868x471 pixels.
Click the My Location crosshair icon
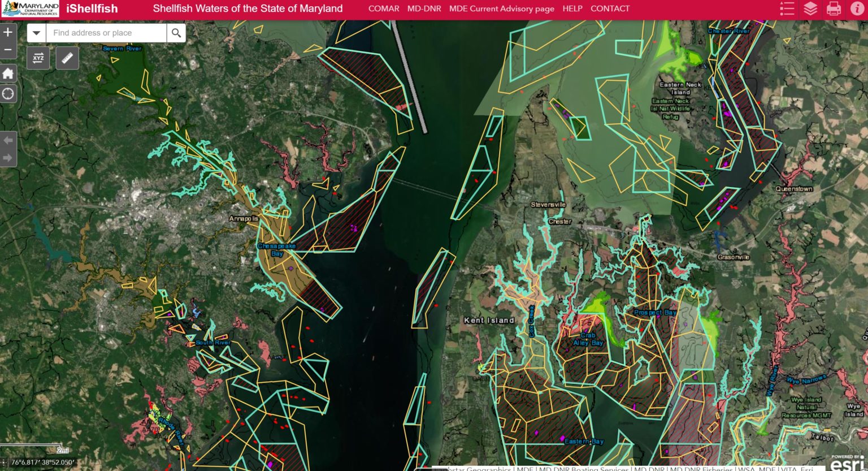pos(8,93)
